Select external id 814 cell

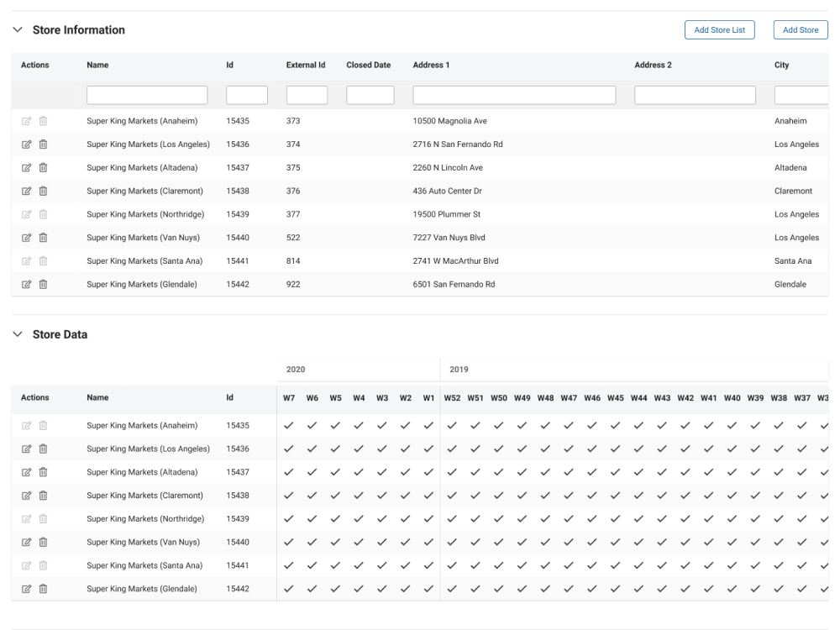pyautogui.click(x=293, y=261)
